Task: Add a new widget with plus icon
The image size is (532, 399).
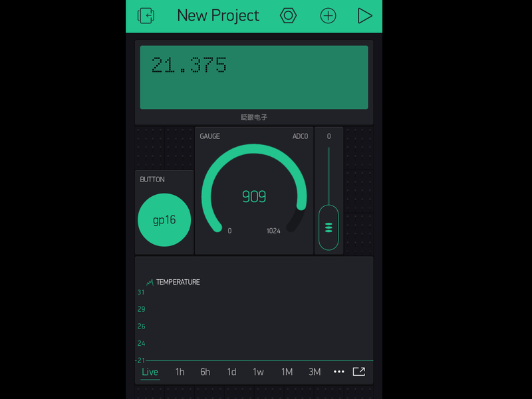Action: coord(328,16)
